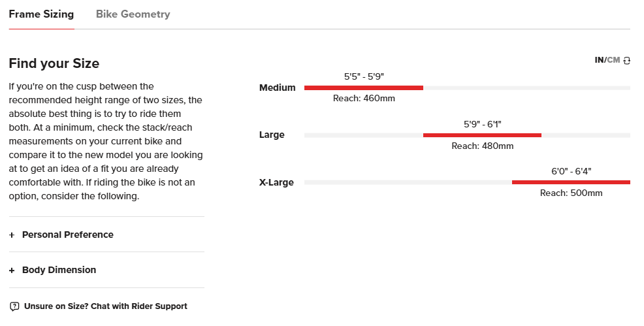Switch units to CM
Viewport: 644px width, 326px height.
pyautogui.click(x=613, y=60)
